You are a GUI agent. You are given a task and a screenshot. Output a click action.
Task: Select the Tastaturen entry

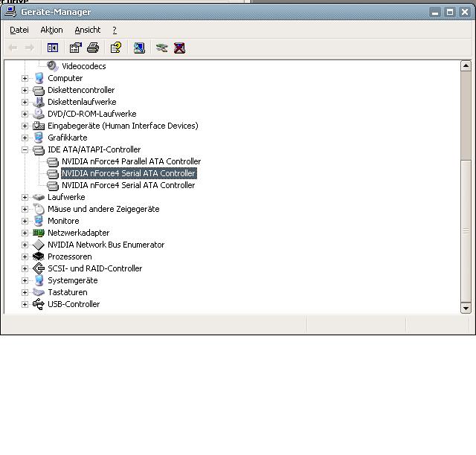pyautogui.click(x=68, y=292)
